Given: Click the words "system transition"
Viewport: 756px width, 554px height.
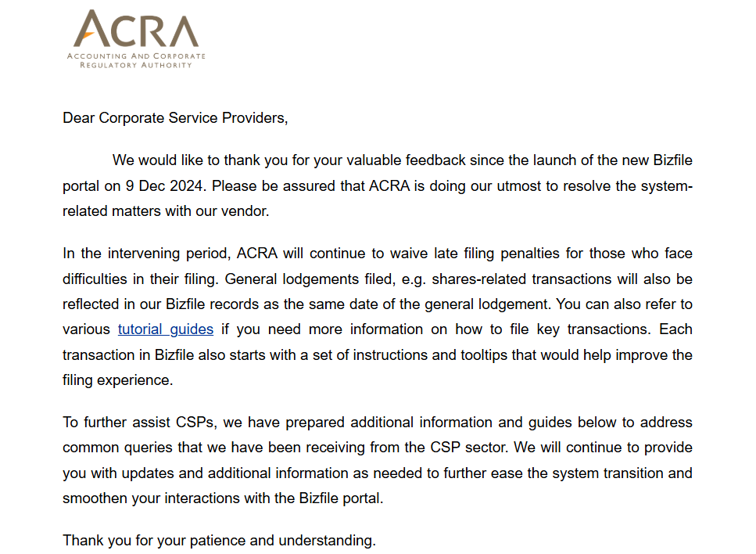Looking at the screenshot, I should click(x=606, y=473).
